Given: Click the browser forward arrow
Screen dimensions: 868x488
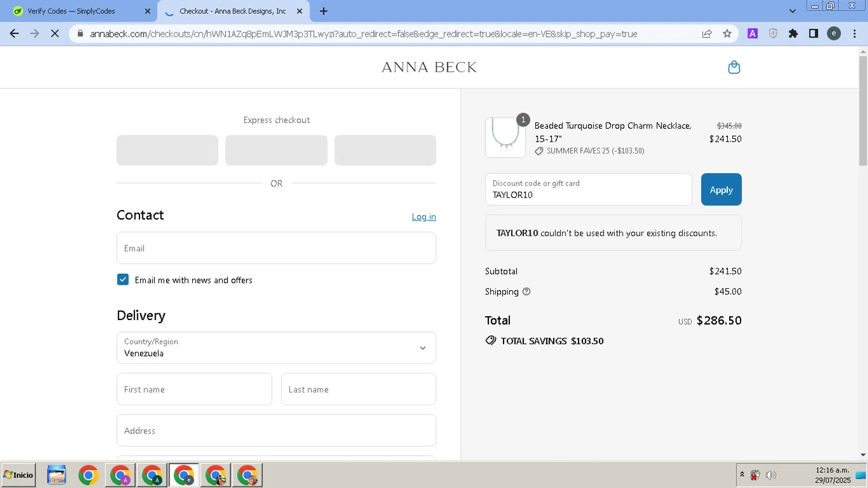Looking at the screenshot, I should (35, 34).
